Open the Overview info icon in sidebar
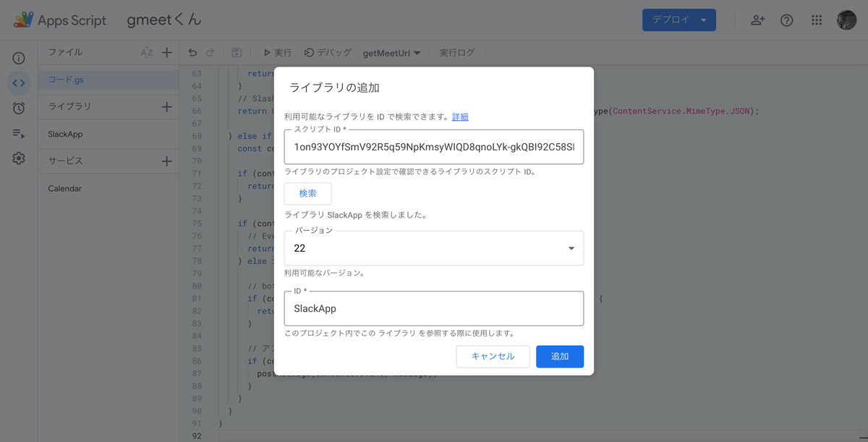 coord(19,58)
